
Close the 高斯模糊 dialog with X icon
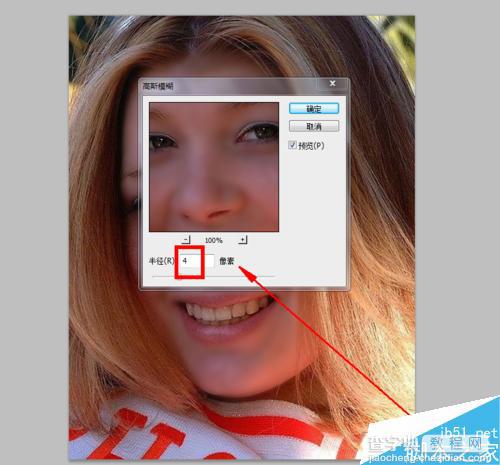point(332,83)
